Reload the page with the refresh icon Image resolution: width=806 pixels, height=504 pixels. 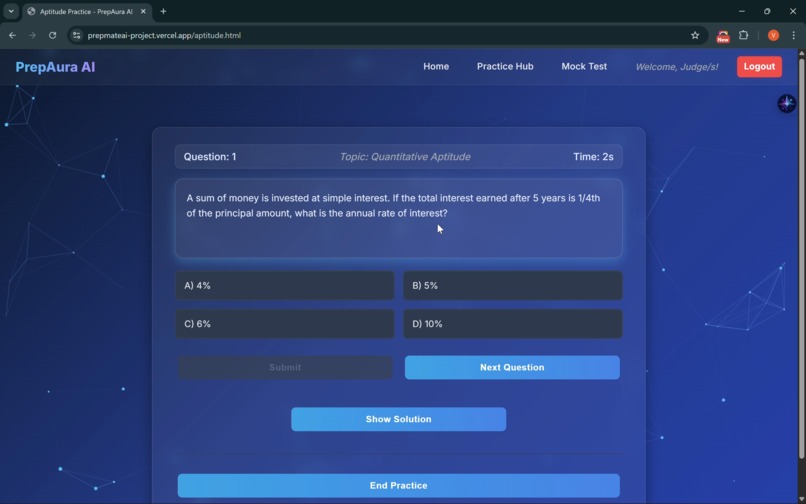click(52, 35)
